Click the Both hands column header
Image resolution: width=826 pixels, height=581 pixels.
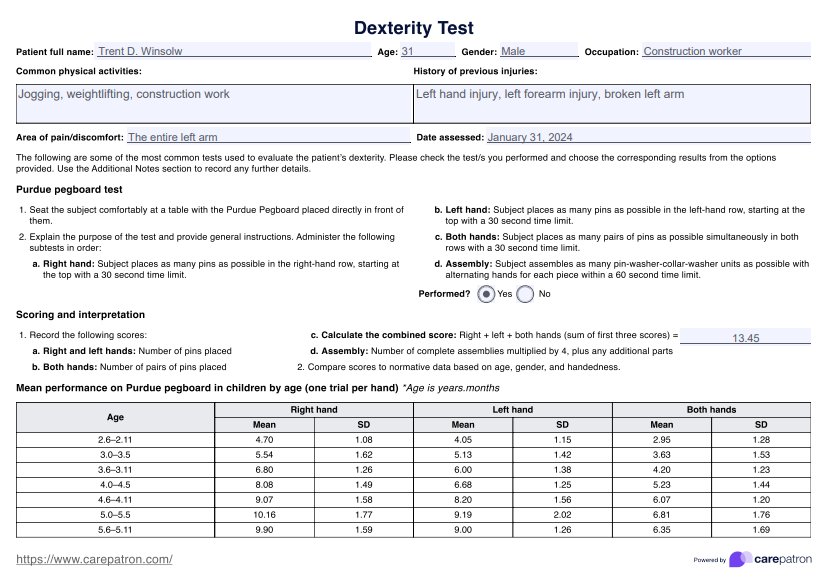point(711,410)
